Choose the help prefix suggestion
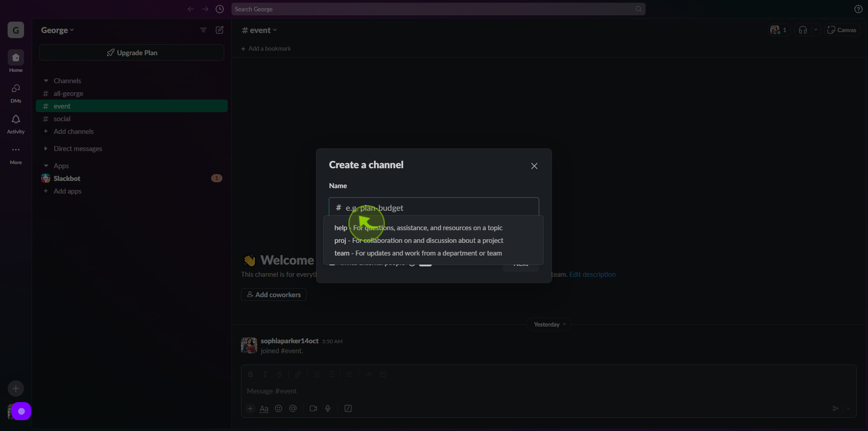This screenshot has width=868, height=431. [x=433, y=228]
